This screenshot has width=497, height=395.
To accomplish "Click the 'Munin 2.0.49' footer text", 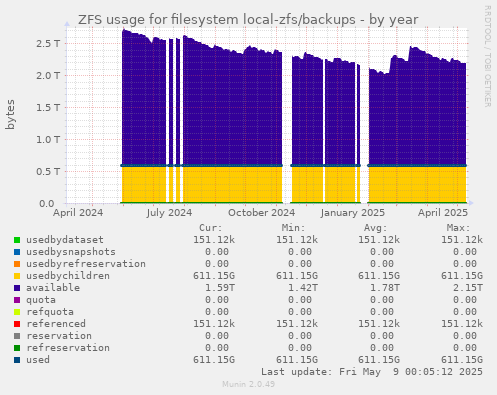I will 248,384.
